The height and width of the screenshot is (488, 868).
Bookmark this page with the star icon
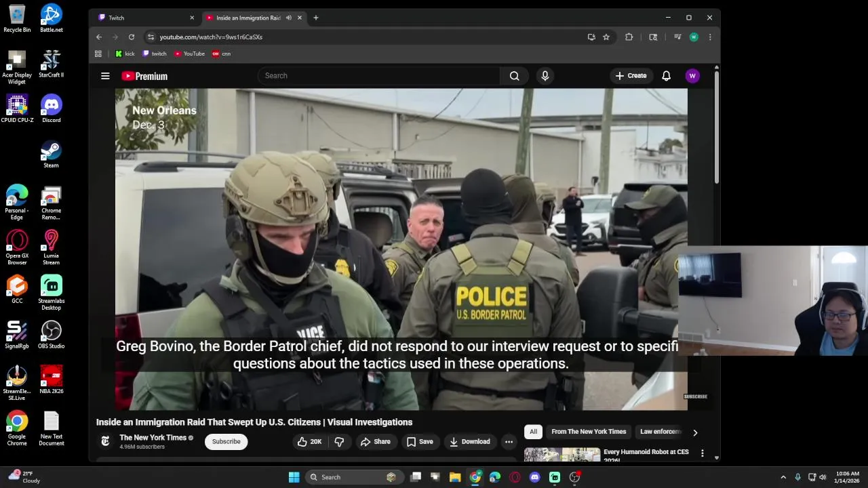coord(606,37)
